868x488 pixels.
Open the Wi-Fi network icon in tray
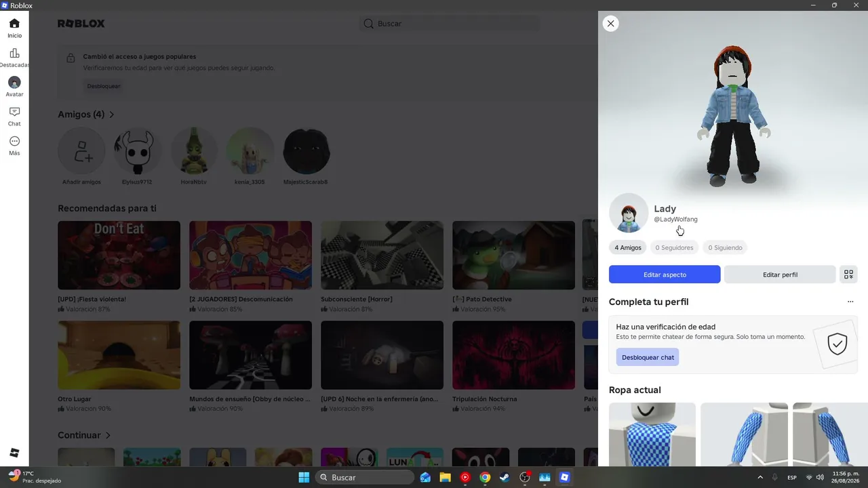[x=808, y=477]
